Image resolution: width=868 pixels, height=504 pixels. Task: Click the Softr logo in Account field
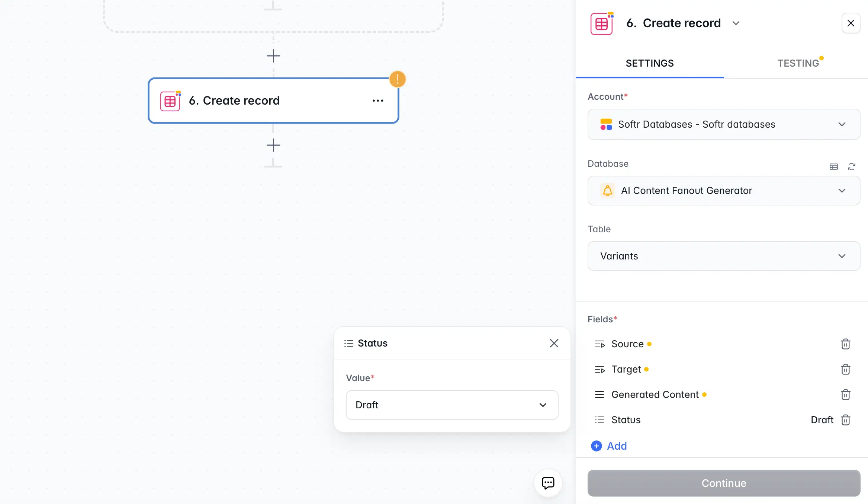[606, 124]
